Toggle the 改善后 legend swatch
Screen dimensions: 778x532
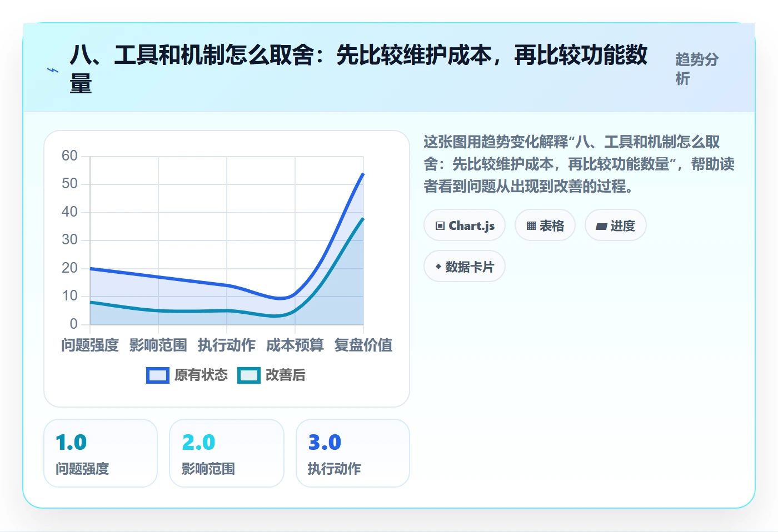pos(249,375)
